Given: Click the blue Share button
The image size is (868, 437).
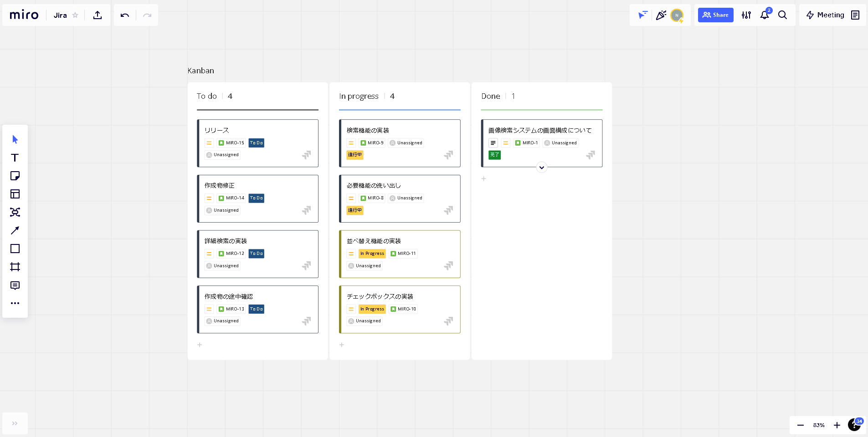Looking at the screenshot, I should click(715, 15).
